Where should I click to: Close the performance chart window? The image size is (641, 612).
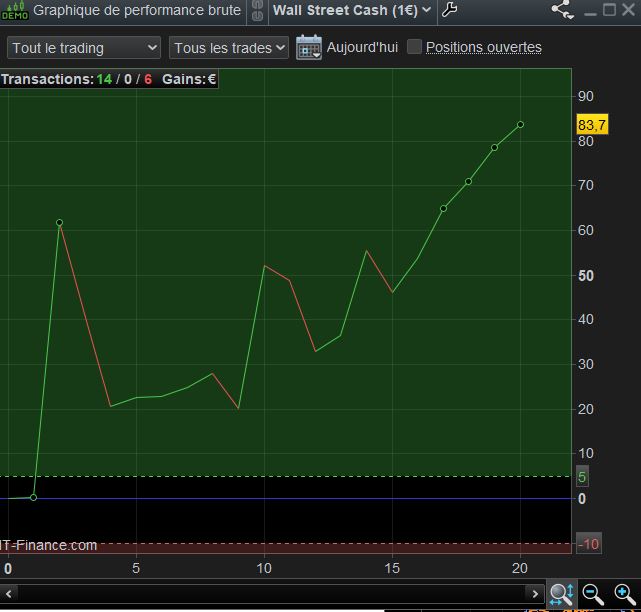point(629,10)
